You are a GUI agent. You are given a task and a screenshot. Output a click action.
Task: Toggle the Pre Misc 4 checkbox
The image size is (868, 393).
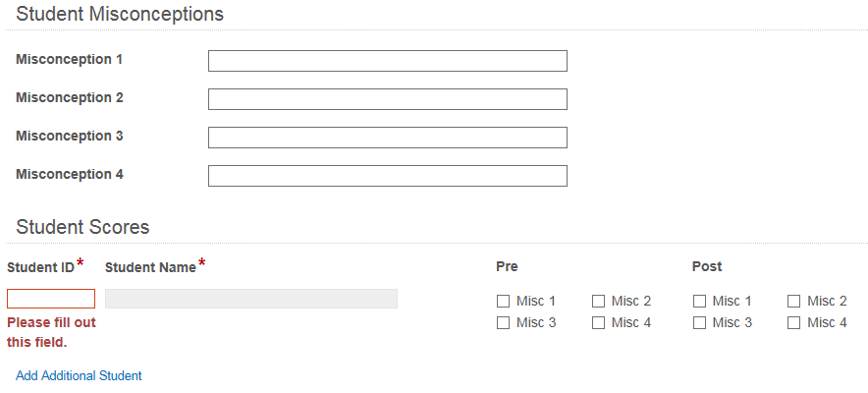[x=599, y=323]
